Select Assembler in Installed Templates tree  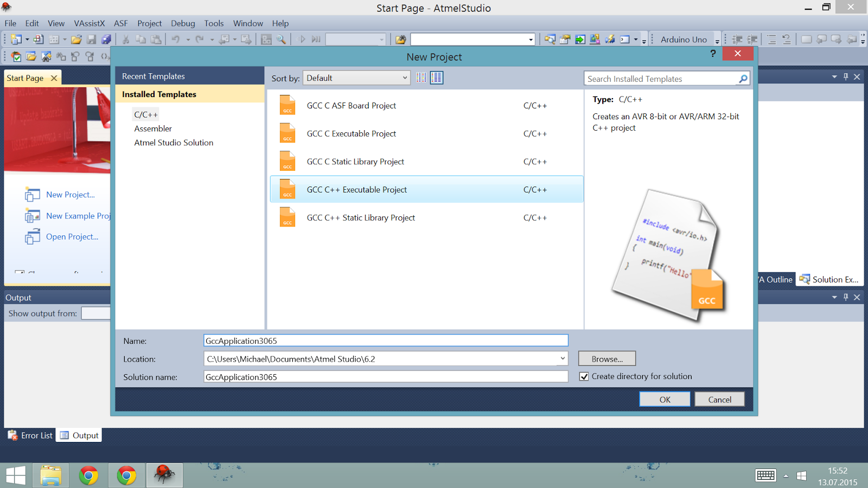pyautogui.click(x=153, y=129)
